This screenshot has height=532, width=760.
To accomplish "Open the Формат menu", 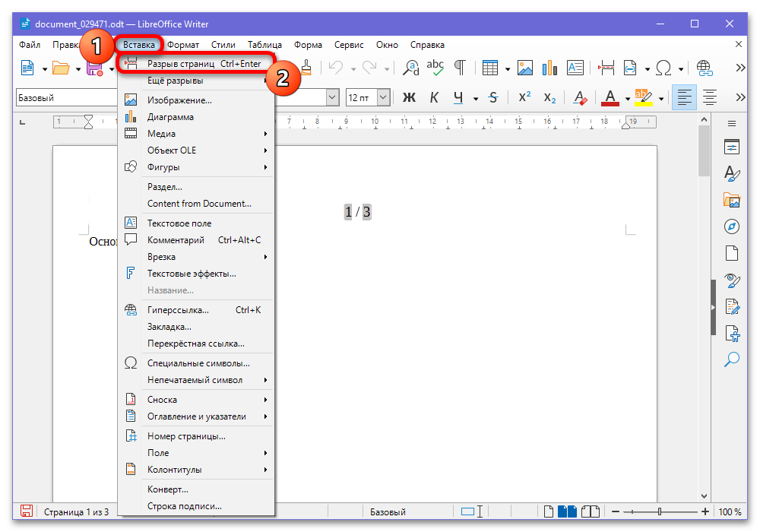I will click(x=183, y=45).
